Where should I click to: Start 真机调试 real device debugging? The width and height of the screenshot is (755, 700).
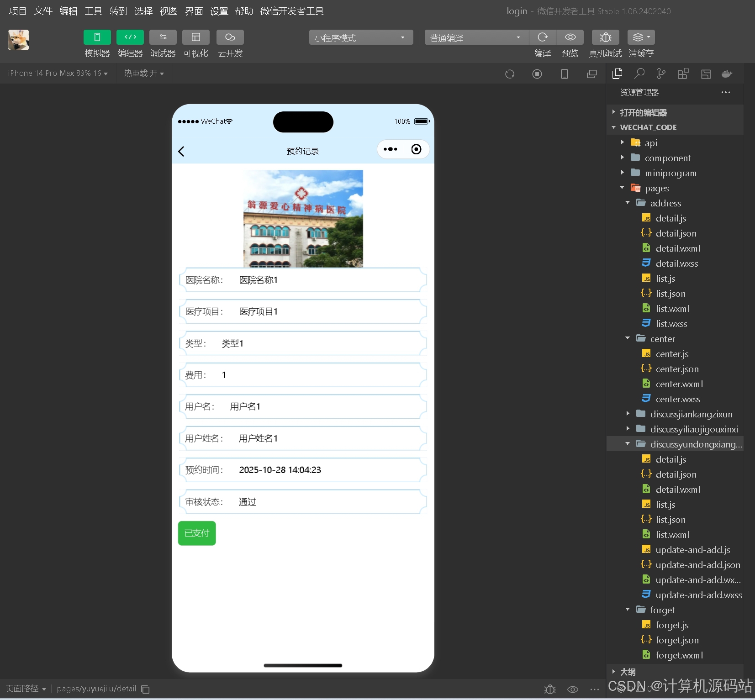(x=606, y=37)
